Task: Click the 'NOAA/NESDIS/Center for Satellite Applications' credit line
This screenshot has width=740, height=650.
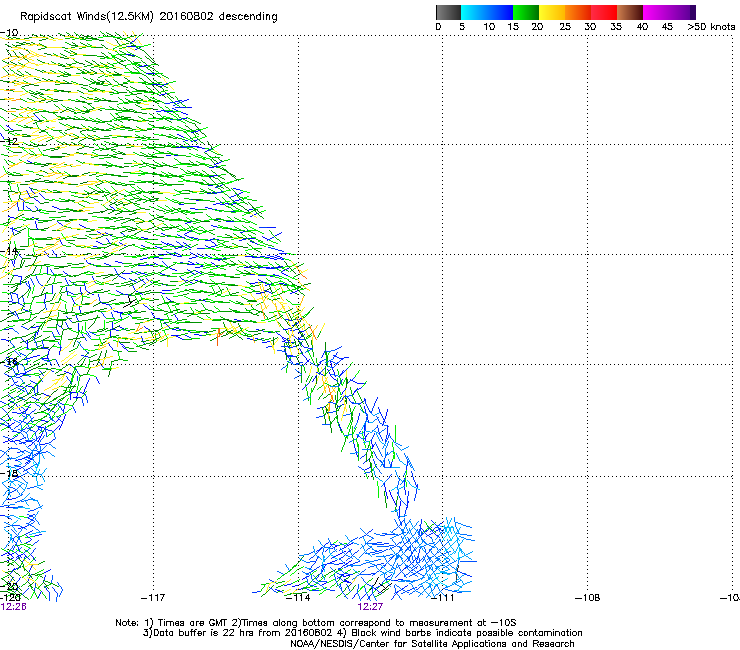Action: click(x=432, y=644)
